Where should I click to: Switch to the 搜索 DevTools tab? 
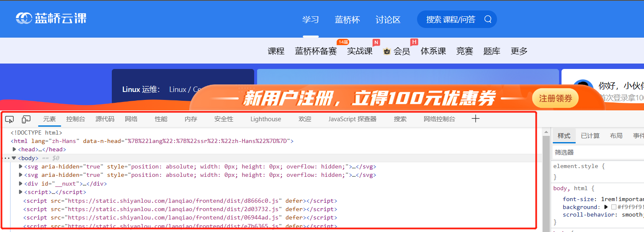pyautogui.click(x=400, y=119)
